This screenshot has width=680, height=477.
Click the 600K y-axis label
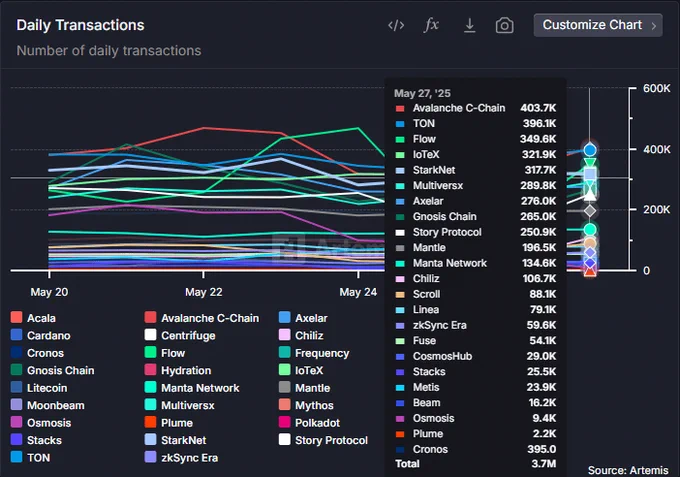[x=657, y=88]
